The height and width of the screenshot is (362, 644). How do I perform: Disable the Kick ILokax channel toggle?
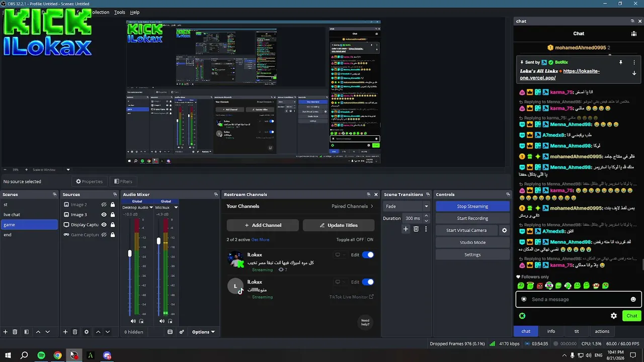click(368, 255)
